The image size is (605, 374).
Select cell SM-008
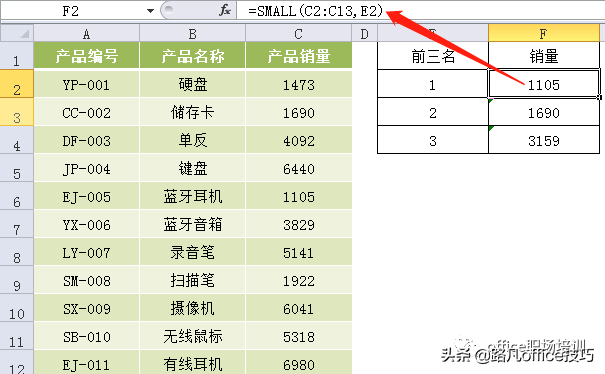86,280
